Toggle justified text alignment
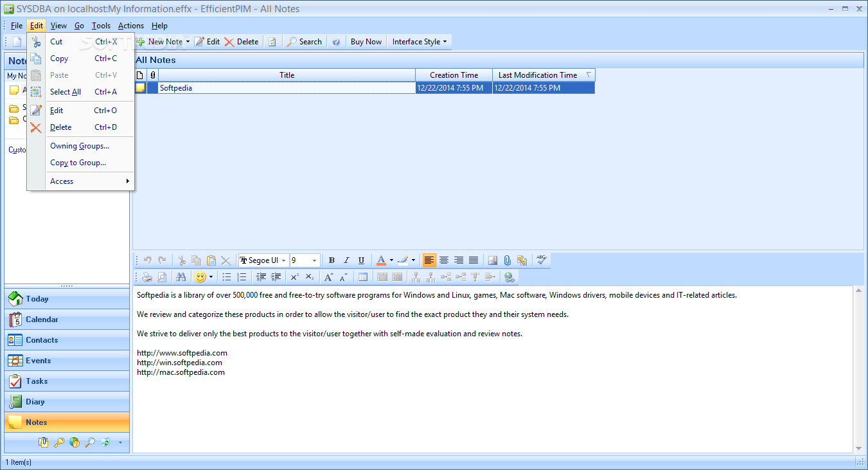The width and height of the screenshot is (868, 470). pyautogui.click(x=473, y=260)
